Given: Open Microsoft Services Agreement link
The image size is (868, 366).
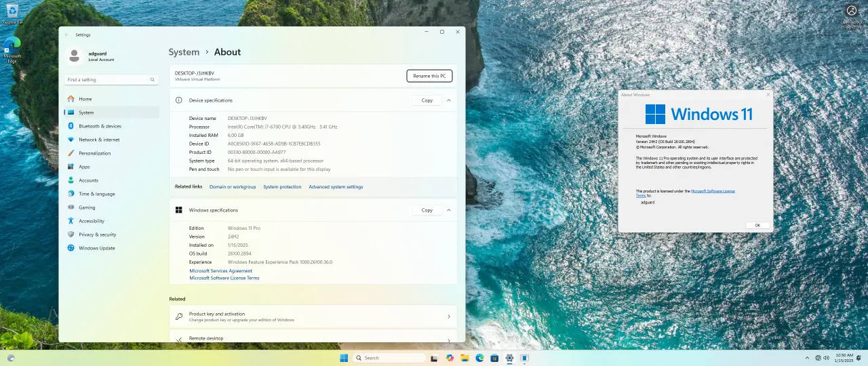Looking at the screenshot, I should [220, 271].
